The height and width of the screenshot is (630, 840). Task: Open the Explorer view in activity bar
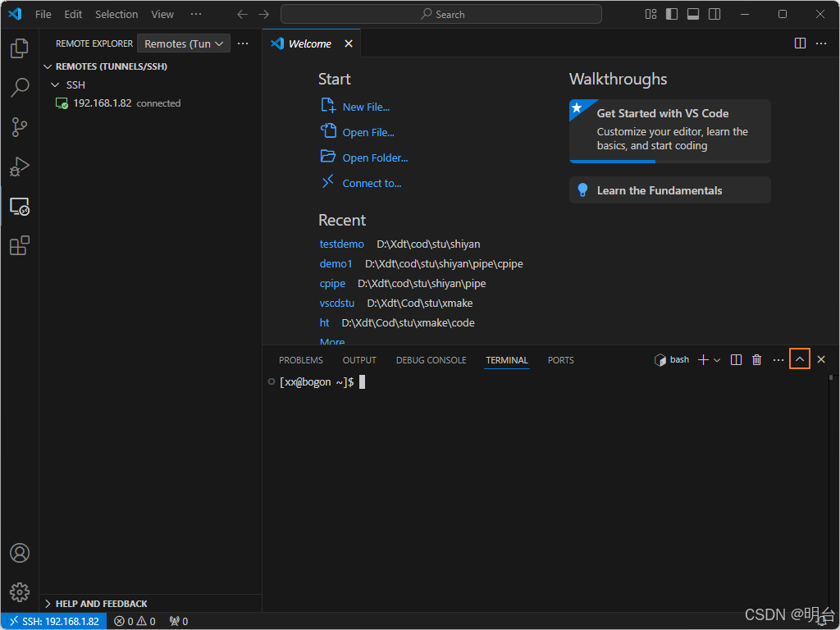tap(20, 48)
